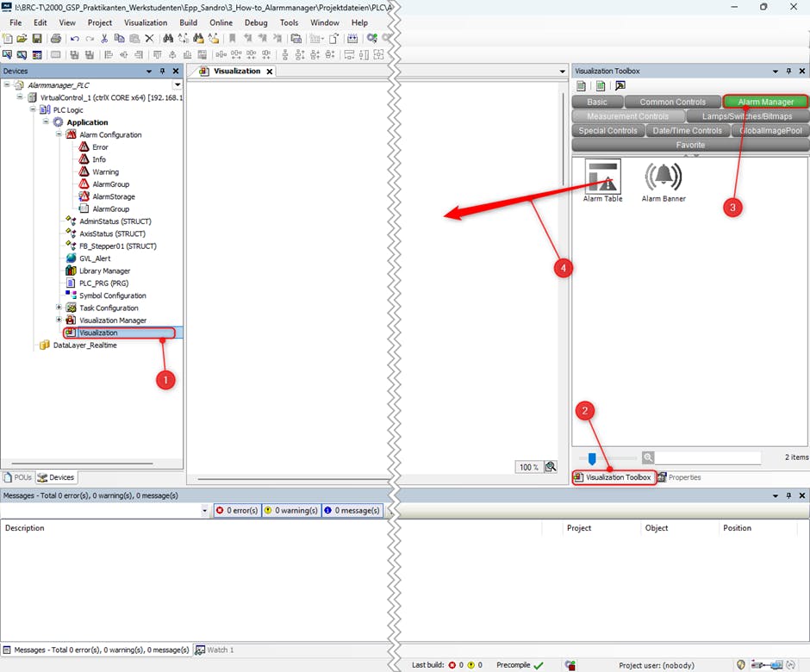This screenshot has height=672, width=810.
Task: Click the Find (binoculars) toolbar icon
Action: pyautogui.click(x=169, y=39)
